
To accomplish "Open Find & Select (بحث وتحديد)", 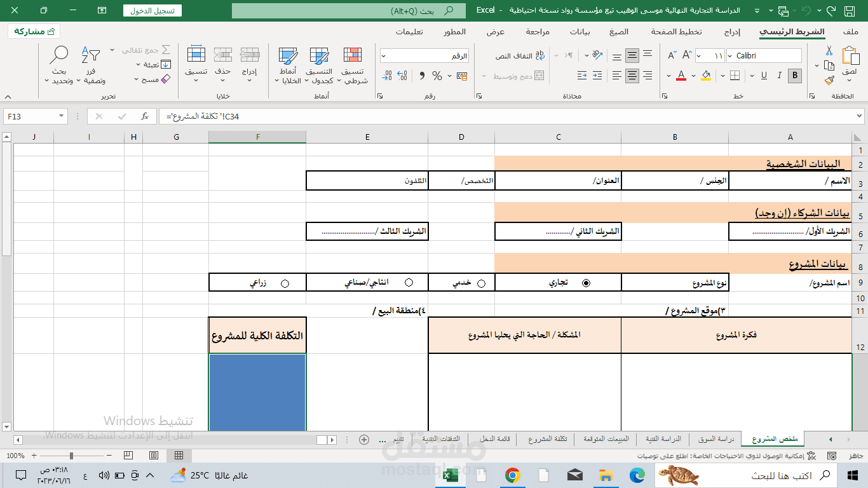I will 59,65.
